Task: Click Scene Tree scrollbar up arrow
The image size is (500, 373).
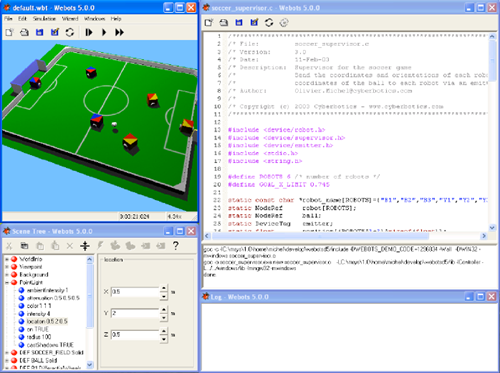Action: coord(90,259)
